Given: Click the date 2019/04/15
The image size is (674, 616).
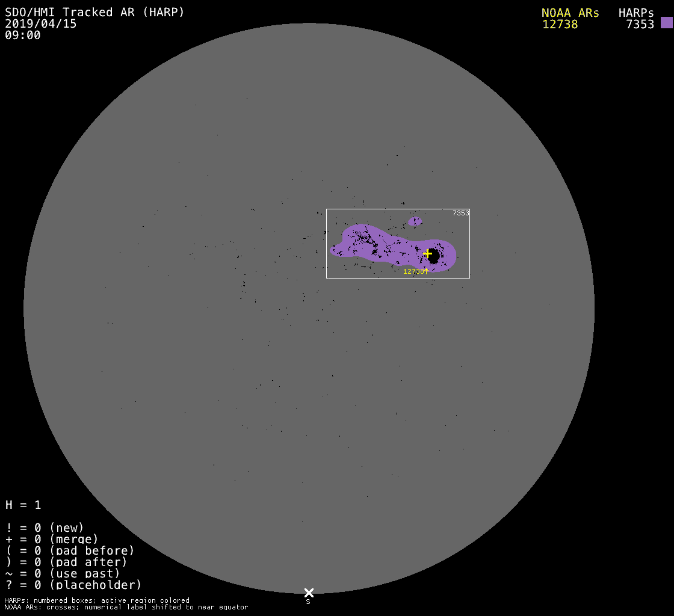Looking at the screenshot, I should tap(41, 24).
